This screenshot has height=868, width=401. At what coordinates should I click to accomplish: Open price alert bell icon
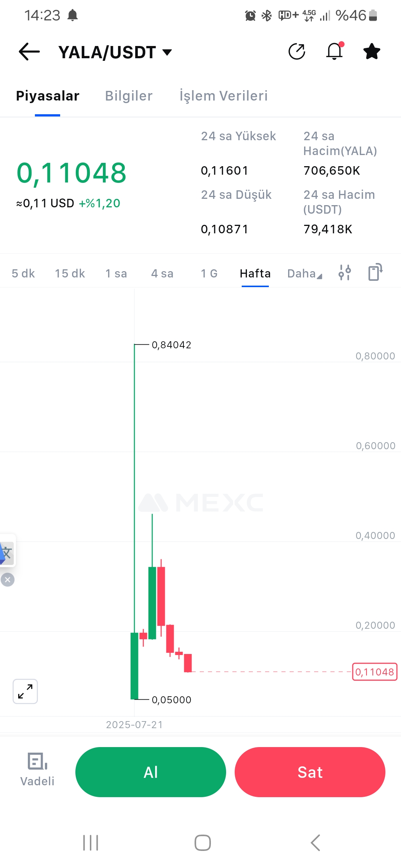335,51
